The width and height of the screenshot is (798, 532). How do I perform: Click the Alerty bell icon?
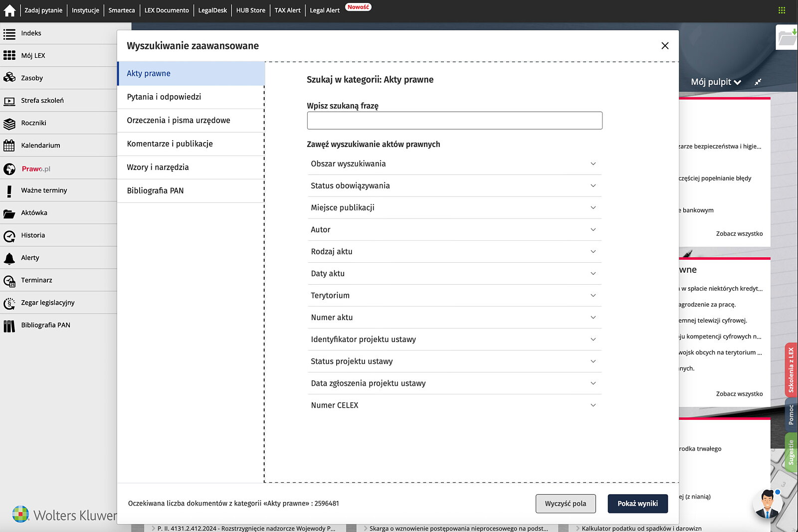(9, 258)
